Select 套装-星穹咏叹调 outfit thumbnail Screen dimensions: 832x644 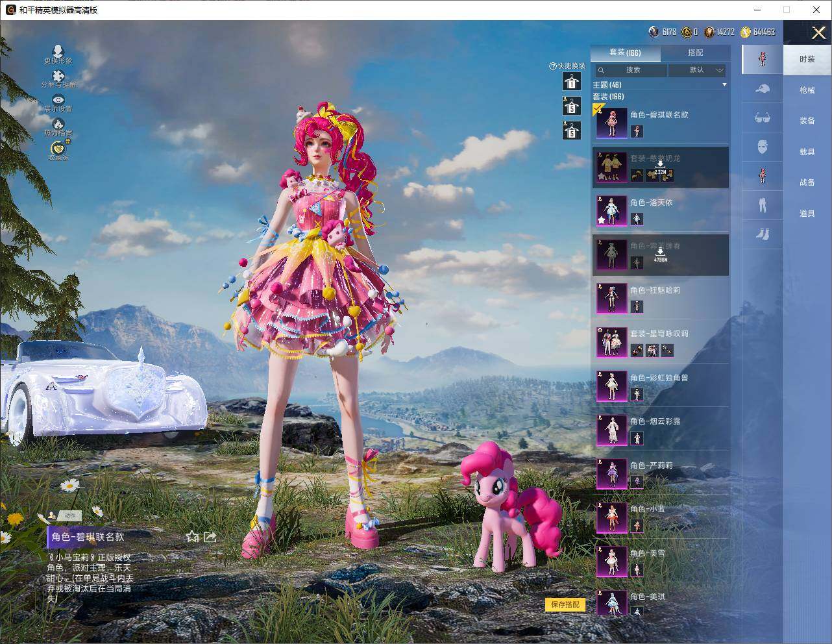[611, 342]
